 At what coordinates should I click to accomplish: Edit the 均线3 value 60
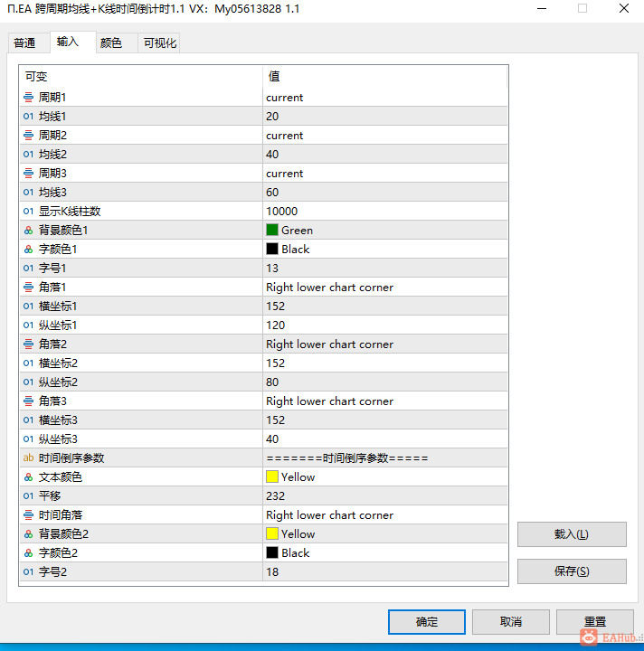[x=385, y=193]
